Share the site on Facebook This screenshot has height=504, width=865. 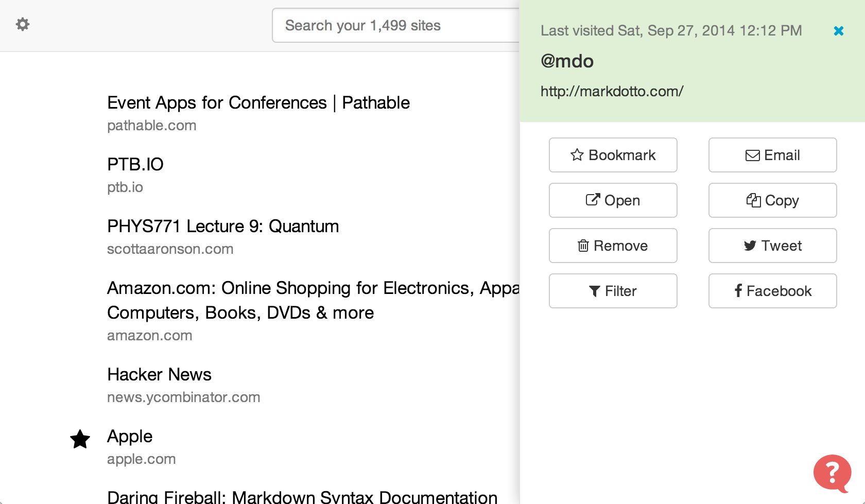point(772,291)
